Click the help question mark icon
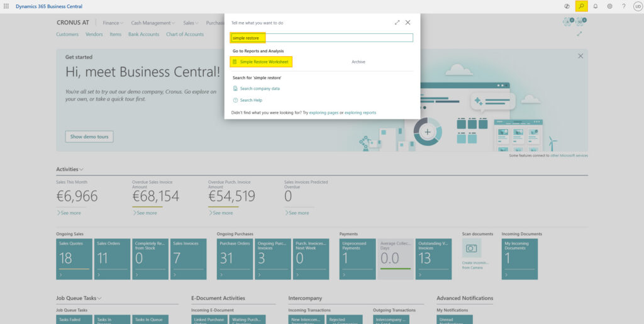 [623, 6]
